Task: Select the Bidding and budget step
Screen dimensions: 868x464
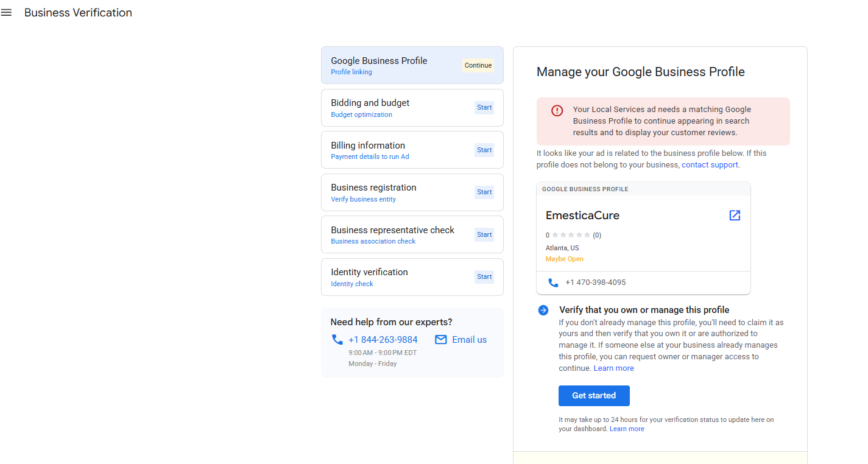Action: tap(412, 108)
